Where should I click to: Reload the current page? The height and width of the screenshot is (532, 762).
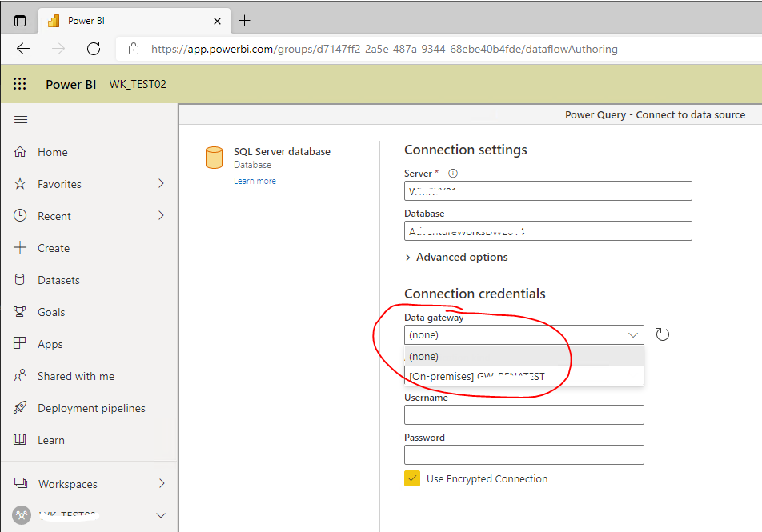point(94,49)
